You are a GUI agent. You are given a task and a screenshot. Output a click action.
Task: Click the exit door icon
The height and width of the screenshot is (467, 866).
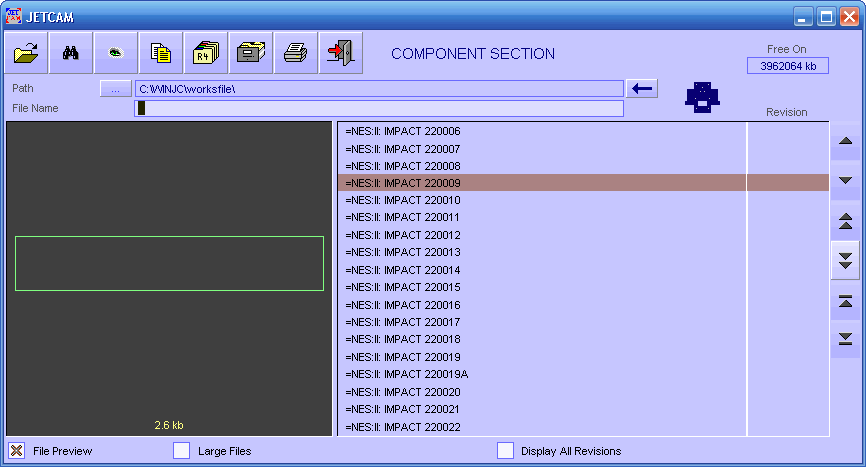tap(341, 53)
